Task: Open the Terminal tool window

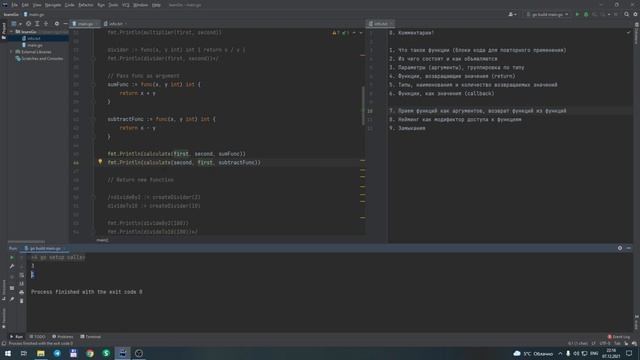Action: pyautogui.click(x=91, y=337)
